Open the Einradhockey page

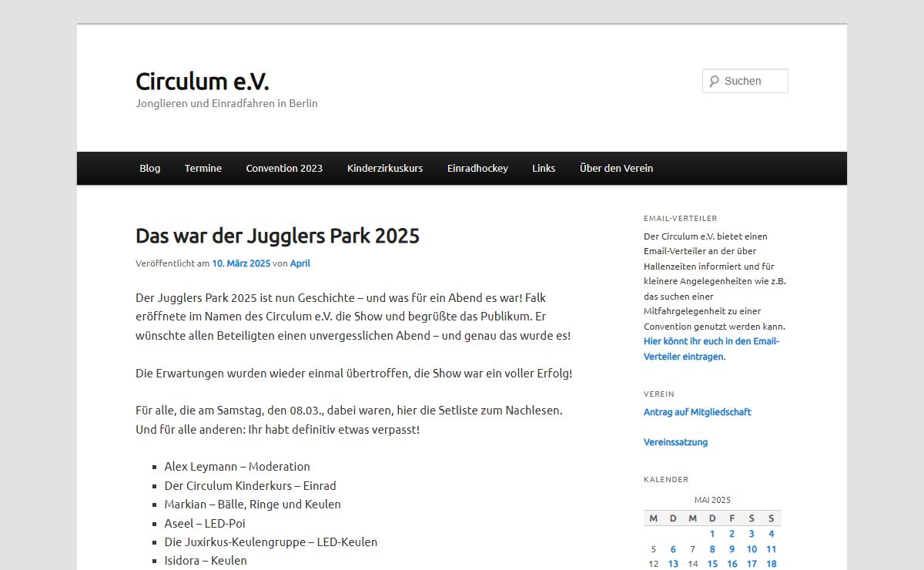tap(477, 168)
